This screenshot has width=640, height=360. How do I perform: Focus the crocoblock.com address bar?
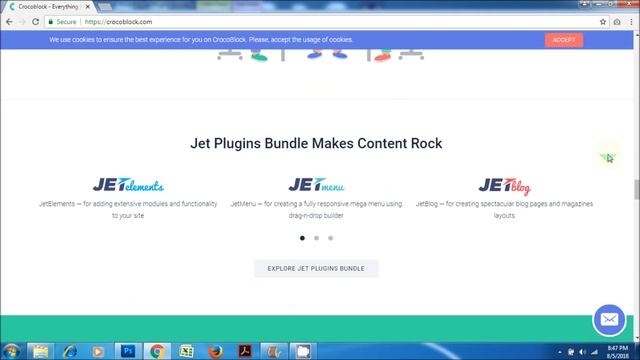(327, 22)
